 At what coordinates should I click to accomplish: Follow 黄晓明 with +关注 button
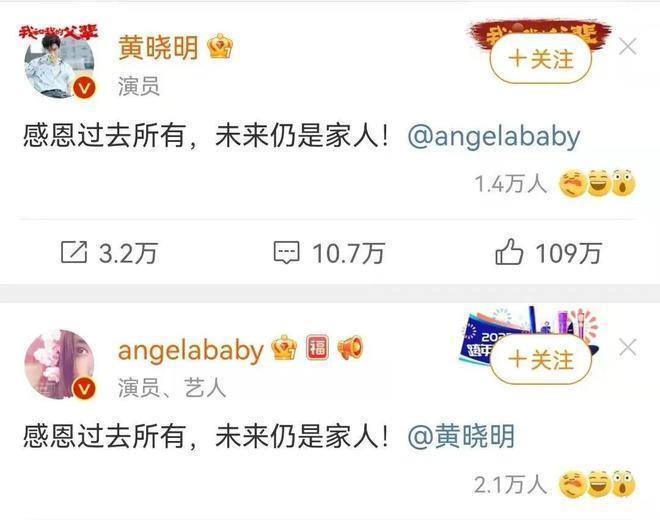[541, 59]
